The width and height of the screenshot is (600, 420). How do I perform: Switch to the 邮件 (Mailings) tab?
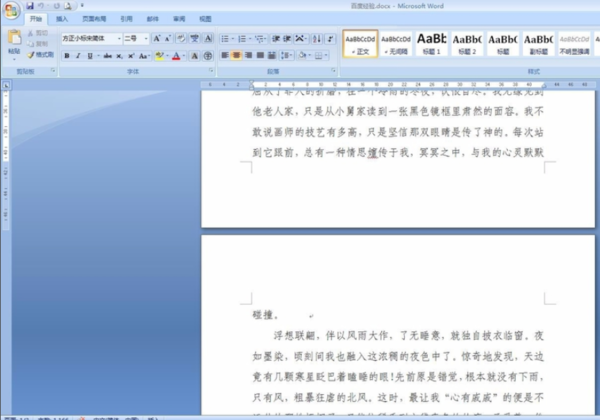[152, 19]
